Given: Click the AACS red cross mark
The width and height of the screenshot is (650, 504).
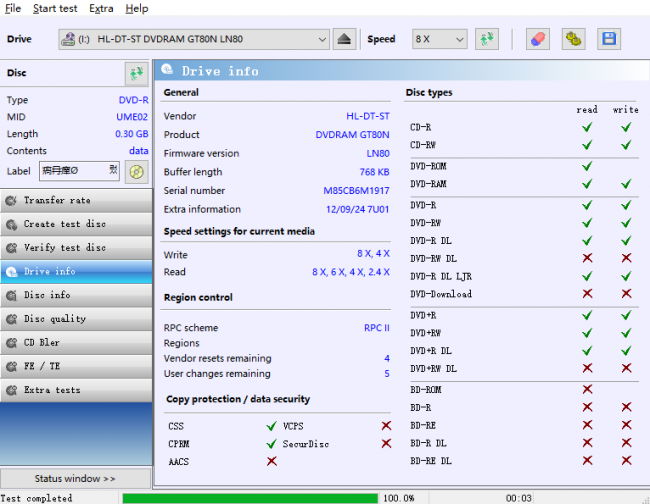Looking at the screenshot, I should 272,461.
